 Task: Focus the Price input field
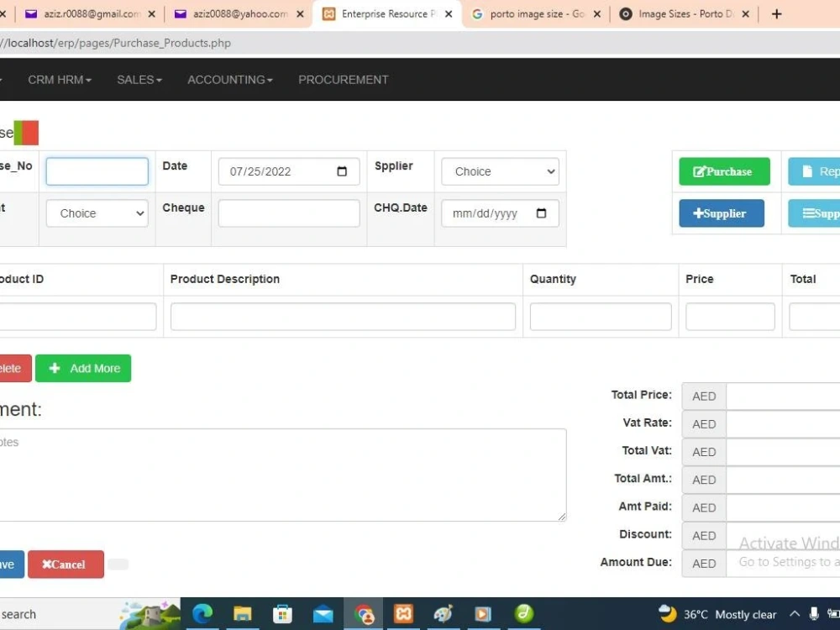(730, 316)
